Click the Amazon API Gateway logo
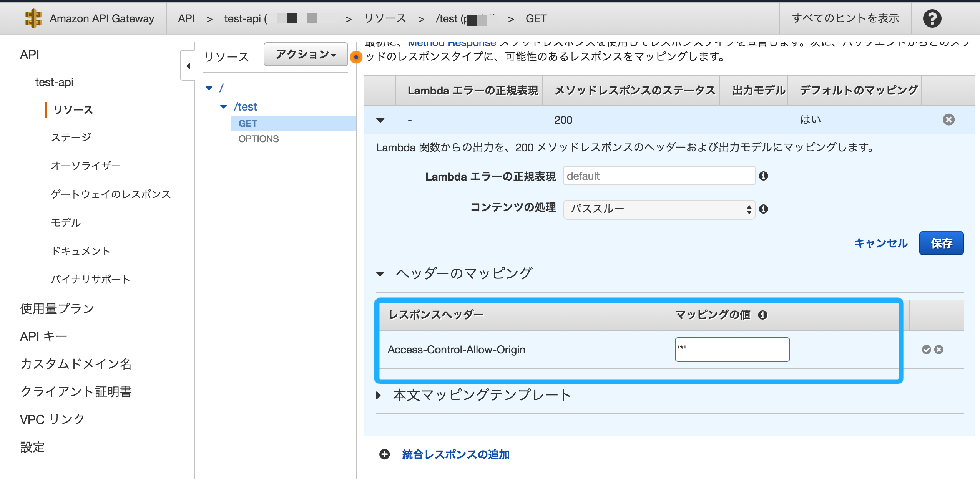The height and width of the screenshot is (484, 980). (34, 18)
